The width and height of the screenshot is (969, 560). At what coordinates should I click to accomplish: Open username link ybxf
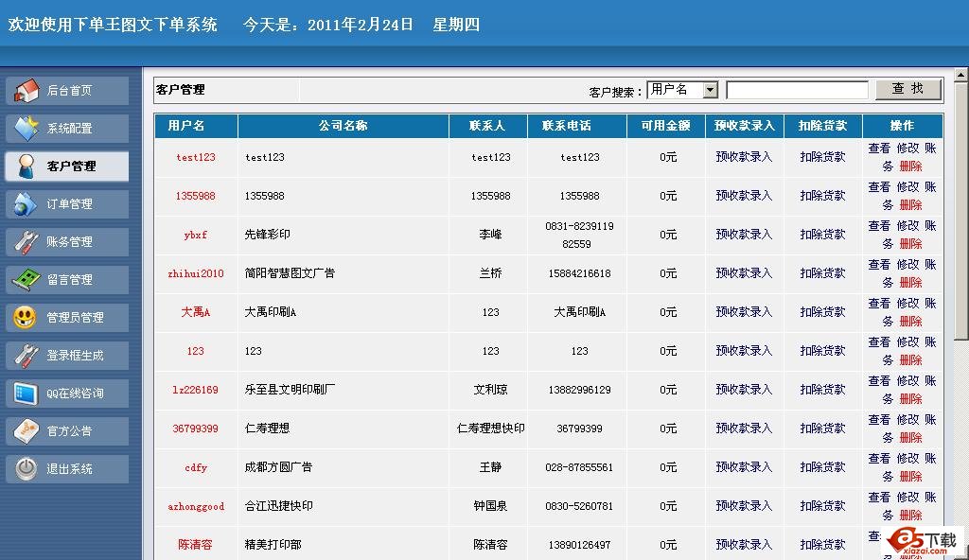tap(196, 235)
